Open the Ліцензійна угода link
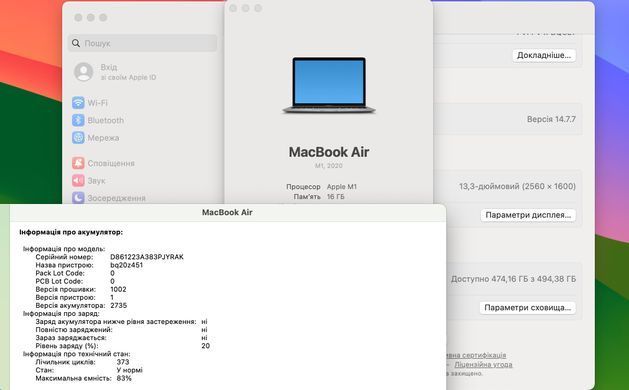 [x=483, y=365]
